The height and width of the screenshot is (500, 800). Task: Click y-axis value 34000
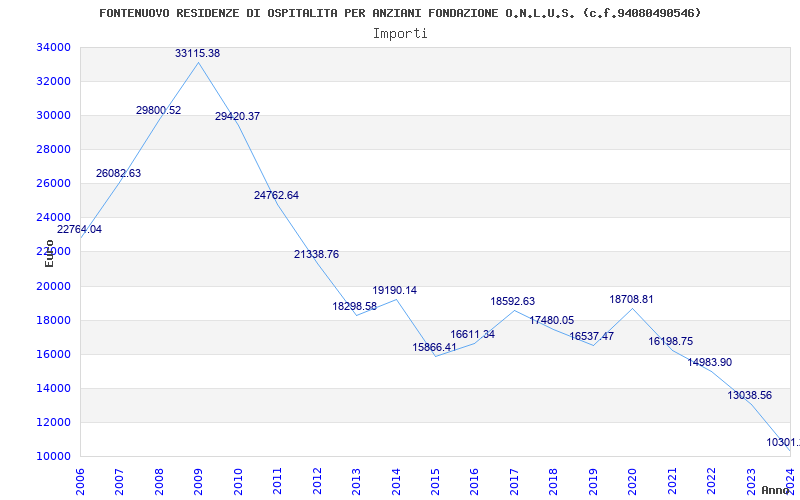[x=54, y=47]
